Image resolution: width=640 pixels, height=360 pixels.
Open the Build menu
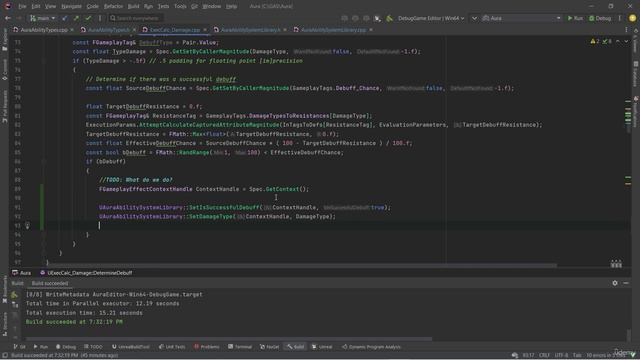pos(133,6)
